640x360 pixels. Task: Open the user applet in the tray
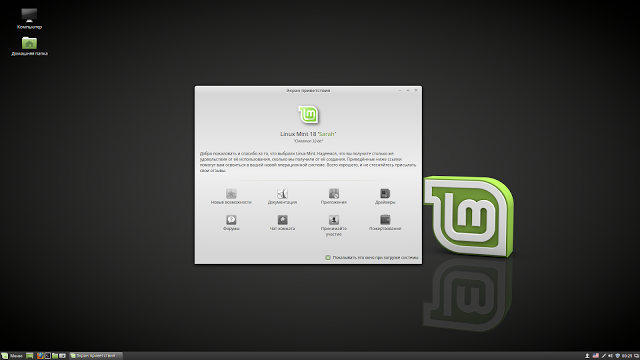point(587,356)
